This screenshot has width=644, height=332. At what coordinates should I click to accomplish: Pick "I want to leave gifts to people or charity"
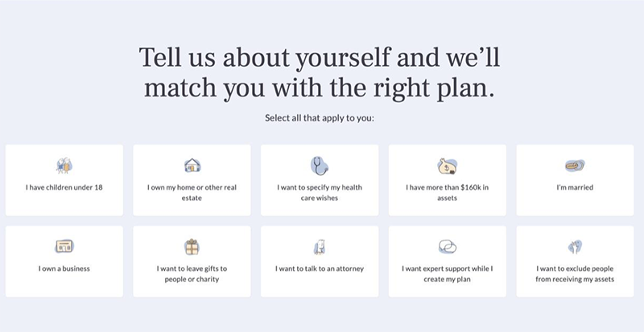(x=192, y=273)
